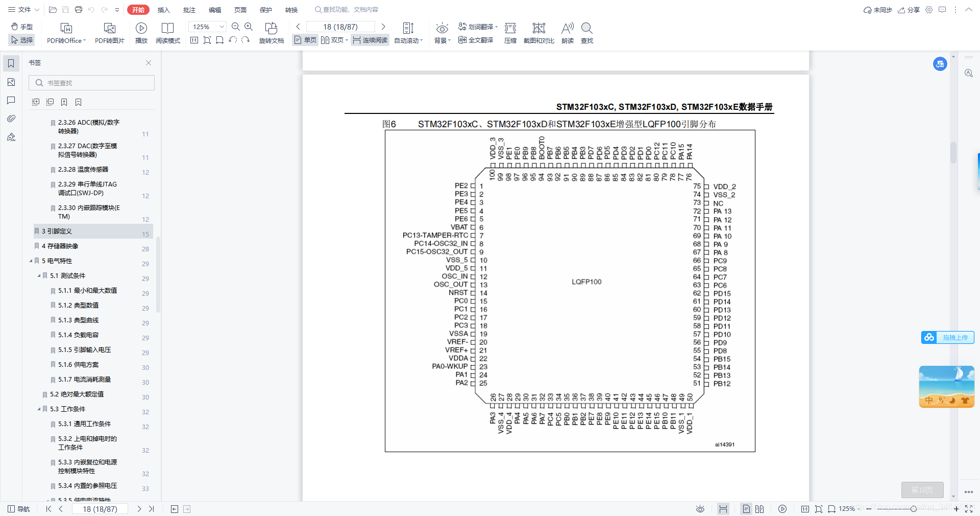Set actual size with the 1:1 icon
Image resolution: width=980 pixels, height=516 pixels.
tap(194, 40)
